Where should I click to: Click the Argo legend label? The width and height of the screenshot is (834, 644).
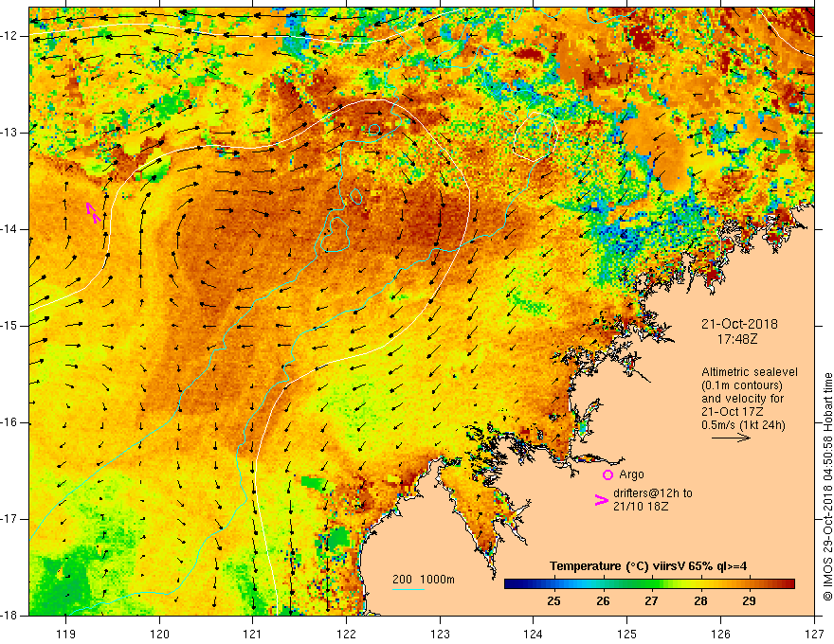pos(631,474)
